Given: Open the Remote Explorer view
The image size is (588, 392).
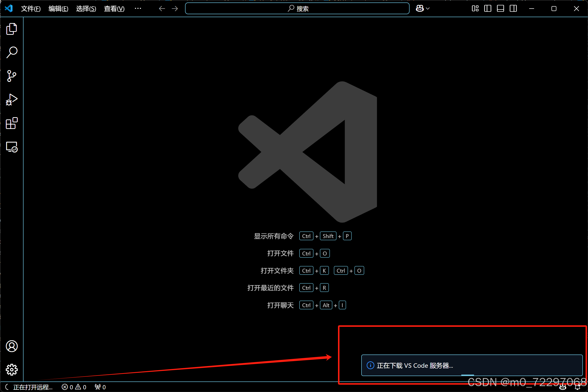Looking at the screenshot, I should [12, 147].
